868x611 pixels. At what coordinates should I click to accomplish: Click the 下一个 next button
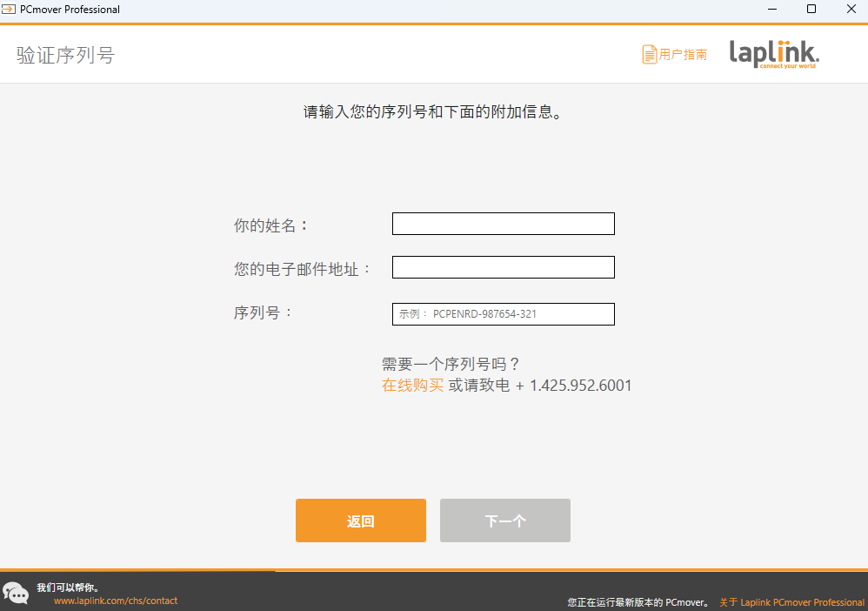point(504,520)
